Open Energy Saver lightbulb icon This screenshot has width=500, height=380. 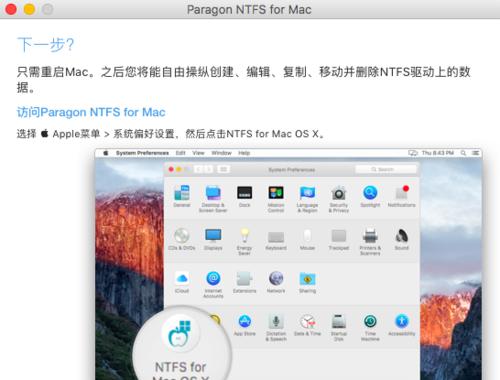pos(244,236)
